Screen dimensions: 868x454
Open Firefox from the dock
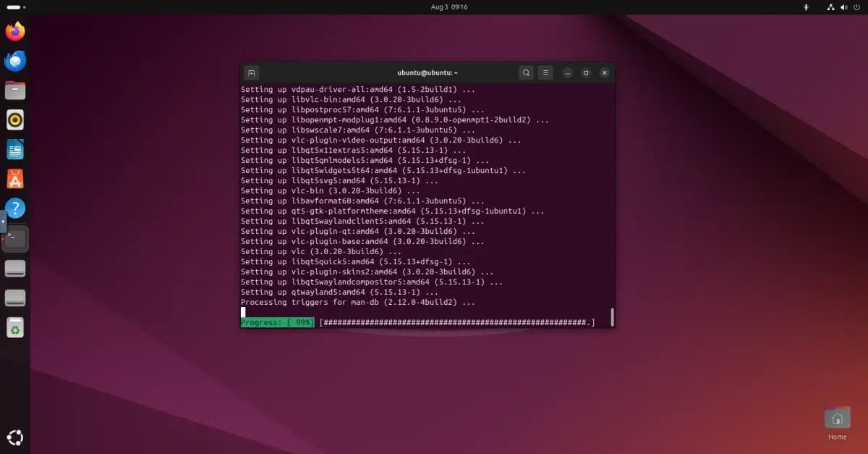tap(15, 31)
